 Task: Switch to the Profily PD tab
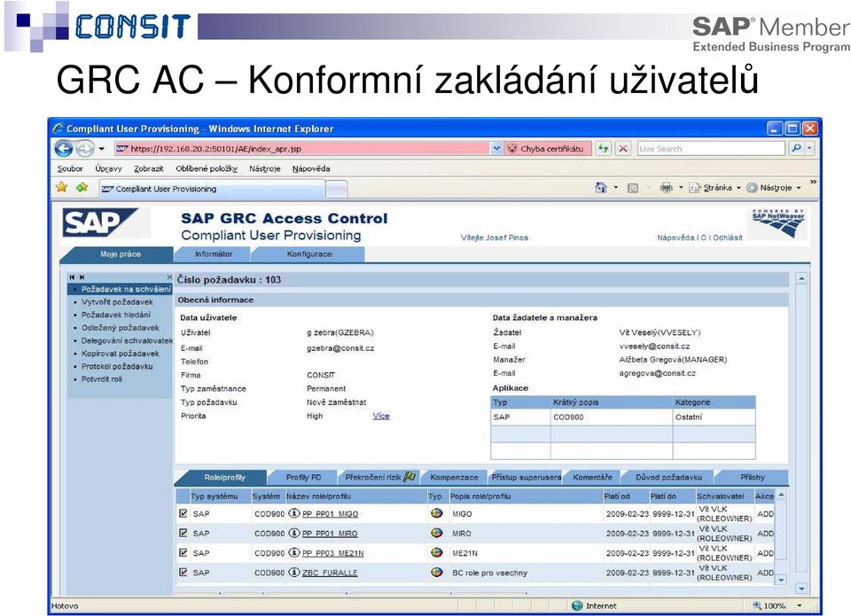click(x=303, y=477)
